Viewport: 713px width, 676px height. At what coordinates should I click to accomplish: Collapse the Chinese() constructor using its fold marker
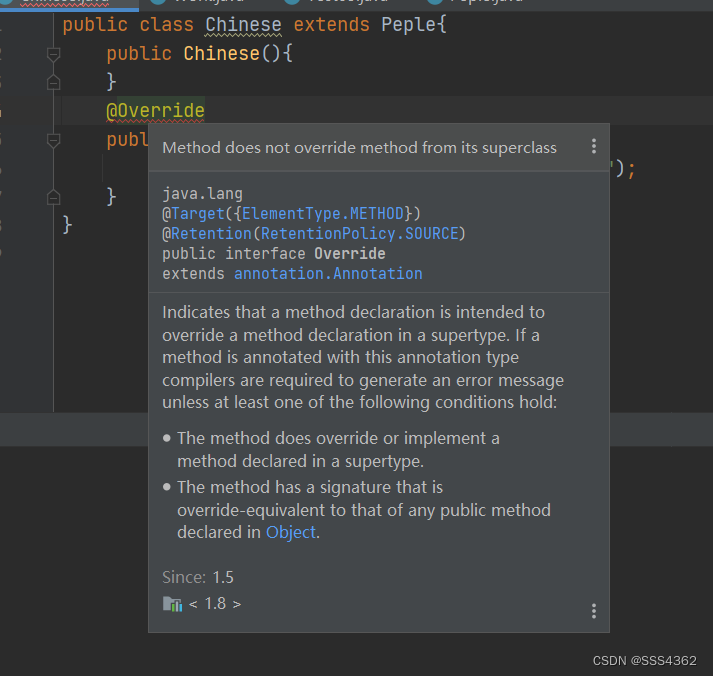pos(54,55)
